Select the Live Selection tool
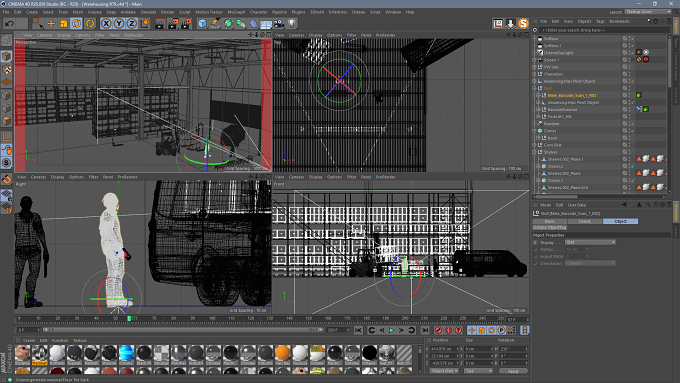This screenshot has width=680, height=383. 38,23
